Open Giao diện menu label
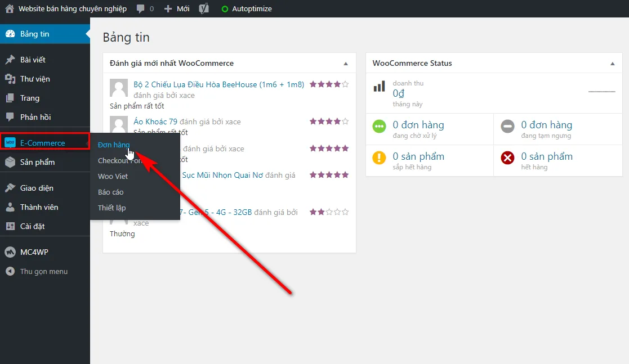The image size is (629, 364). pos(37,188)
